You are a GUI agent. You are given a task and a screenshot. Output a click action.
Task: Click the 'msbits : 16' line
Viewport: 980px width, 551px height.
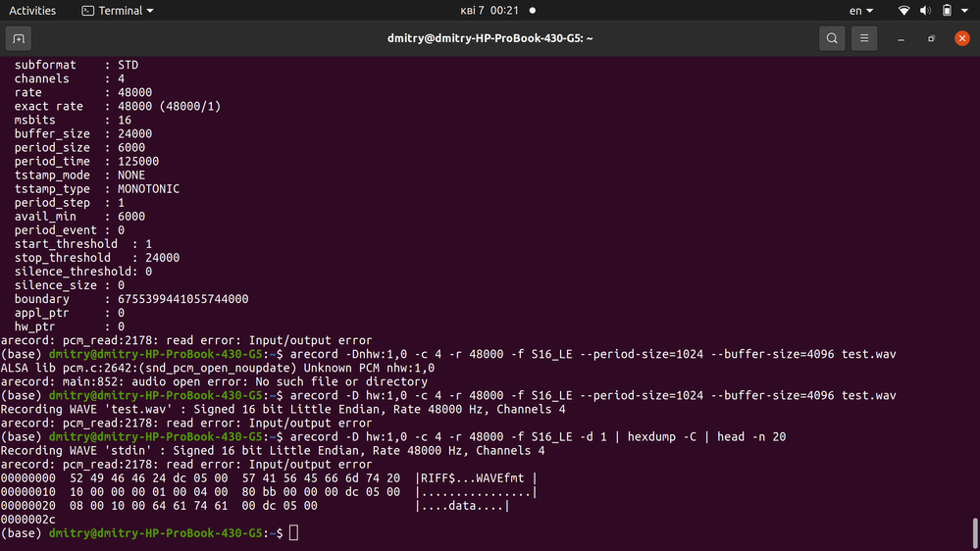click(x=74, y=120)
